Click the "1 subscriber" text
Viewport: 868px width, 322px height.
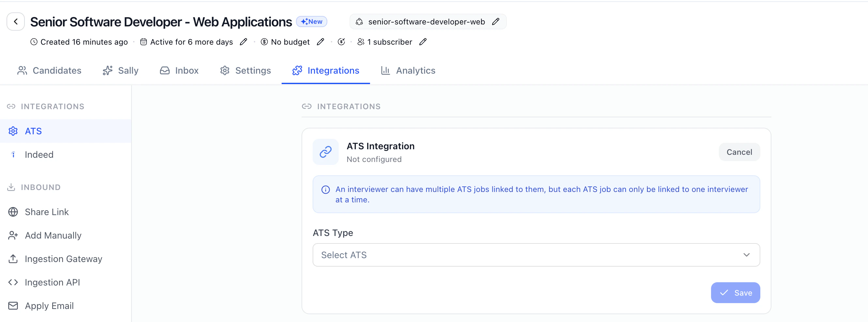[x=390, y=42]
